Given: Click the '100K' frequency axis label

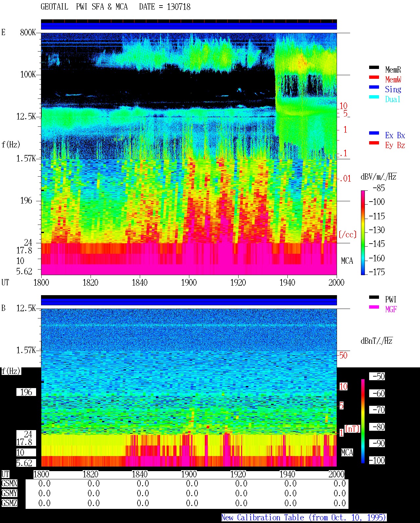Looking at the screenshot, I should click(28, 75).
